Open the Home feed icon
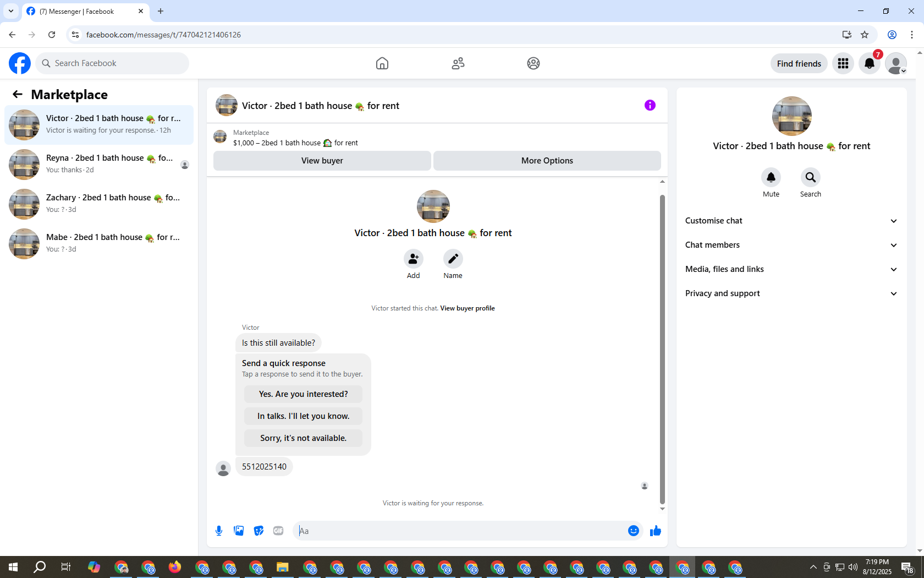The image size is (924, 578). point(382,63)
